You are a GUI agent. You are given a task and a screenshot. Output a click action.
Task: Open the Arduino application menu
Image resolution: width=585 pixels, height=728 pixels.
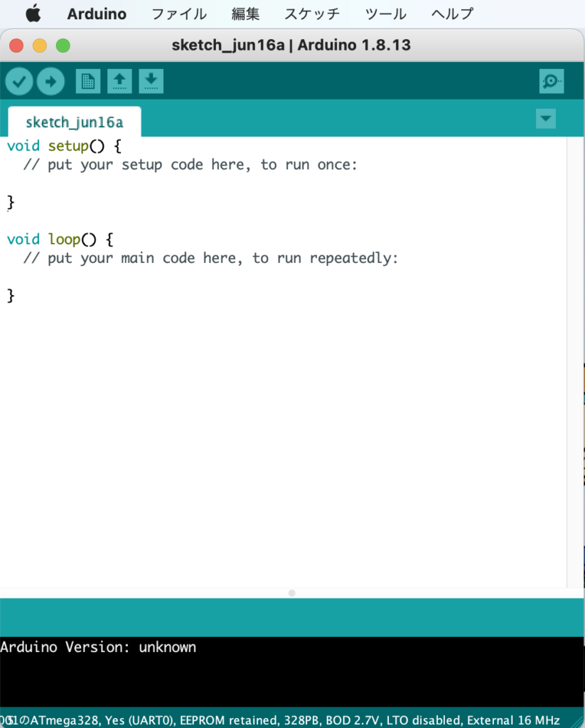pyautogui.click(x=97, y=14)
